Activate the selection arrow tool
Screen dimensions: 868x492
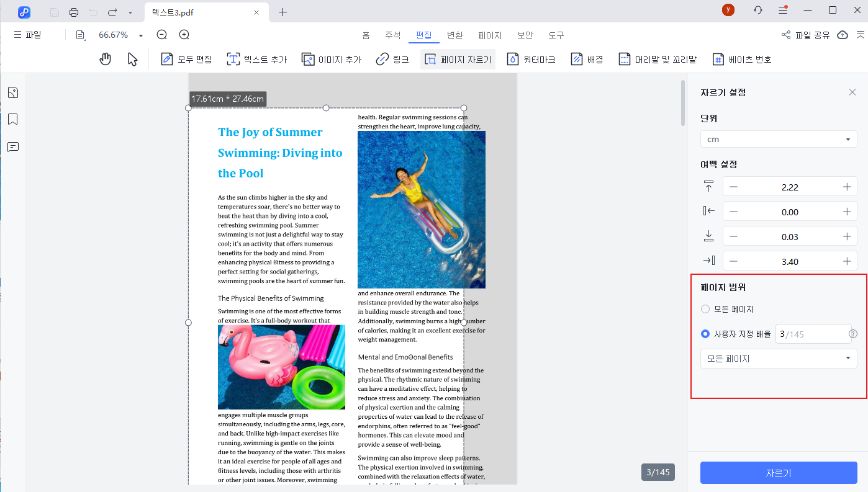click(x=131, y=58)
